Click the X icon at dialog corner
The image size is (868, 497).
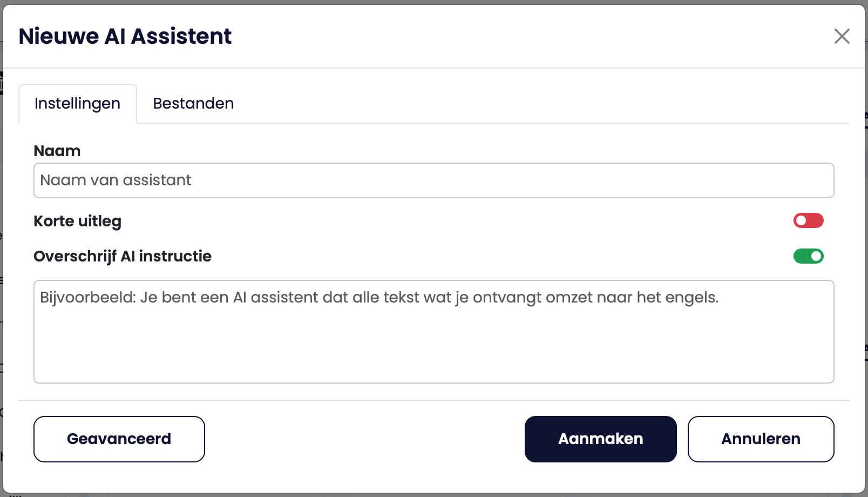click(x=842, y=36)
